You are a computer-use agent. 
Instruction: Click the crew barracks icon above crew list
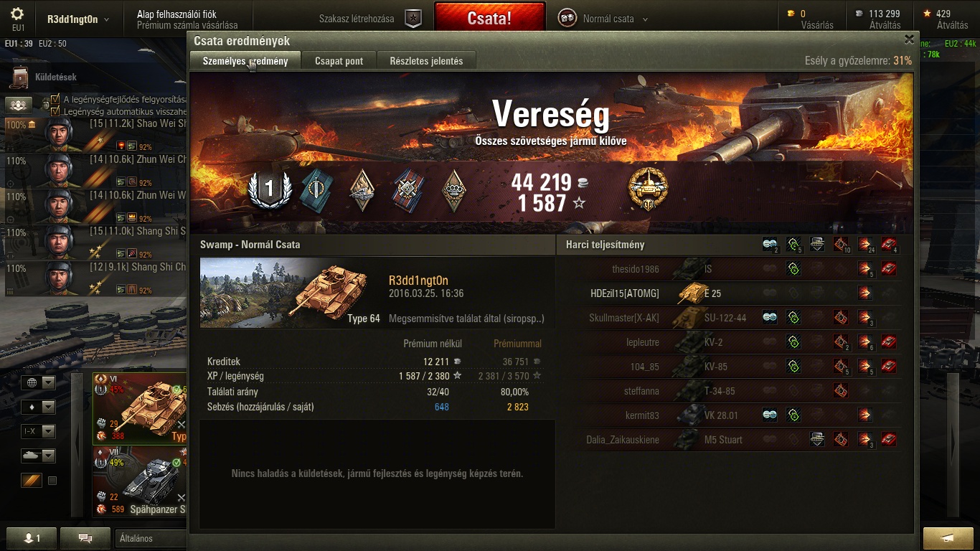coord(20,105)
